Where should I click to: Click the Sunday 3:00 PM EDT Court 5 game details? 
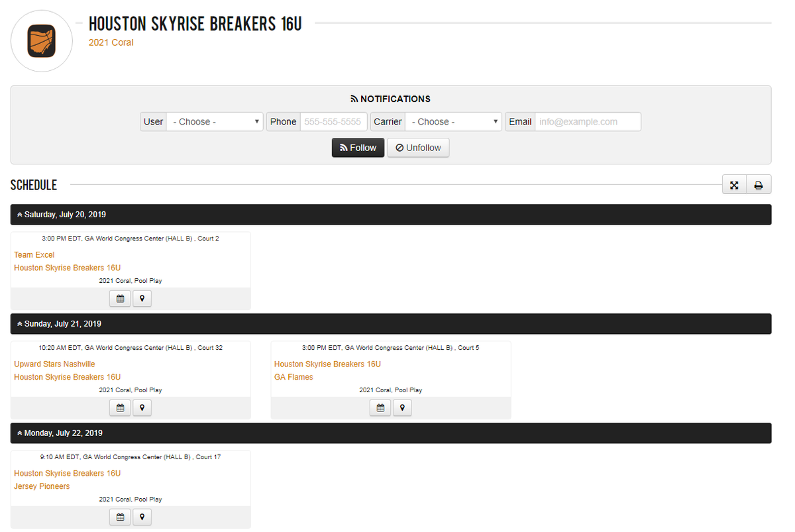click(391, 348)
